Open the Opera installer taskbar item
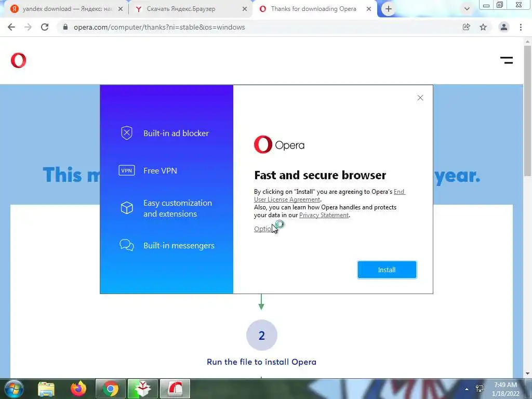Image resolution: width=532 pixels, height=399 pixels. tap(175, 389)
